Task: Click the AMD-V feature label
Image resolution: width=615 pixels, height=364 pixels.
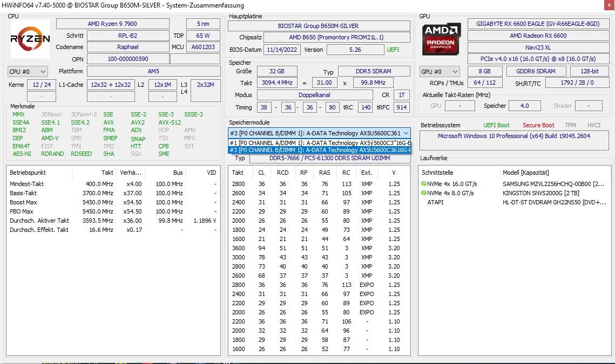Action: click(50, 138)
